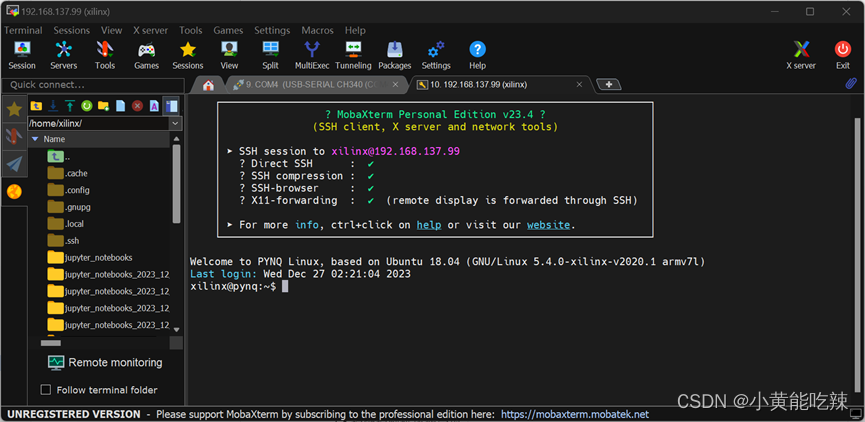Create a new file in SFTP browser
Image resolution: width=865 pixels, height=422 pixels.
click(x=120, y=106)
